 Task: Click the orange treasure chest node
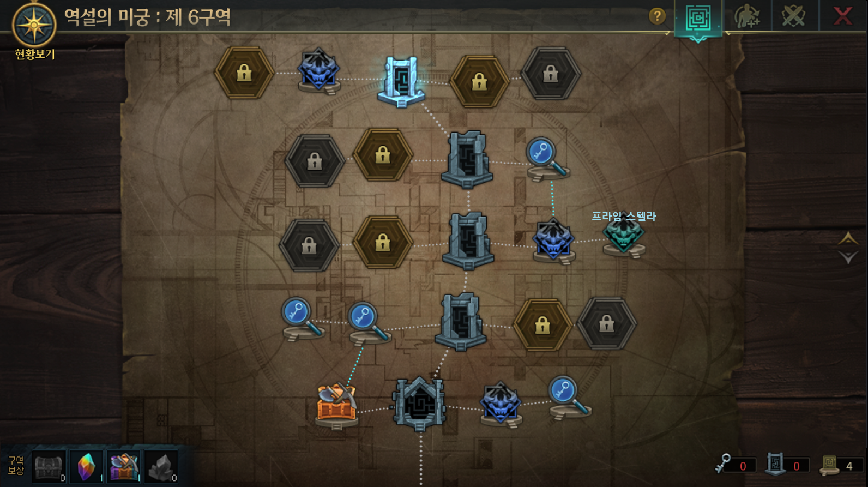click(x=336, y=405)
